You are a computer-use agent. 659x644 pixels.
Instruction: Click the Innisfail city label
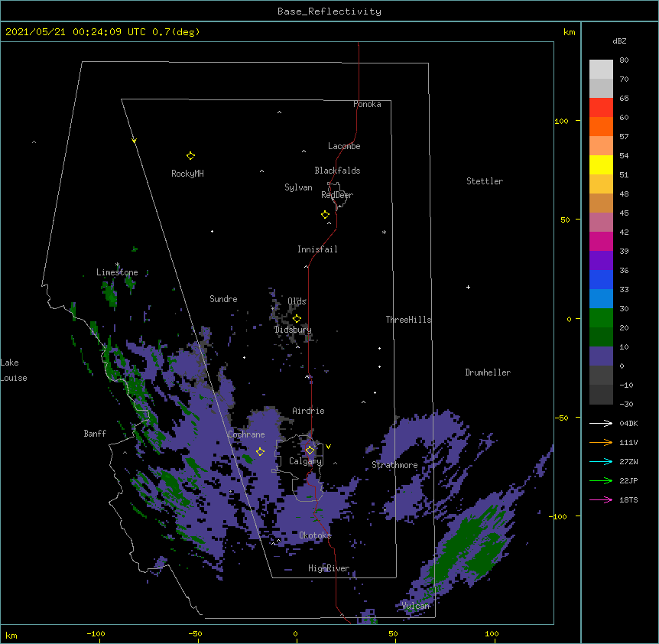point(317,249)
